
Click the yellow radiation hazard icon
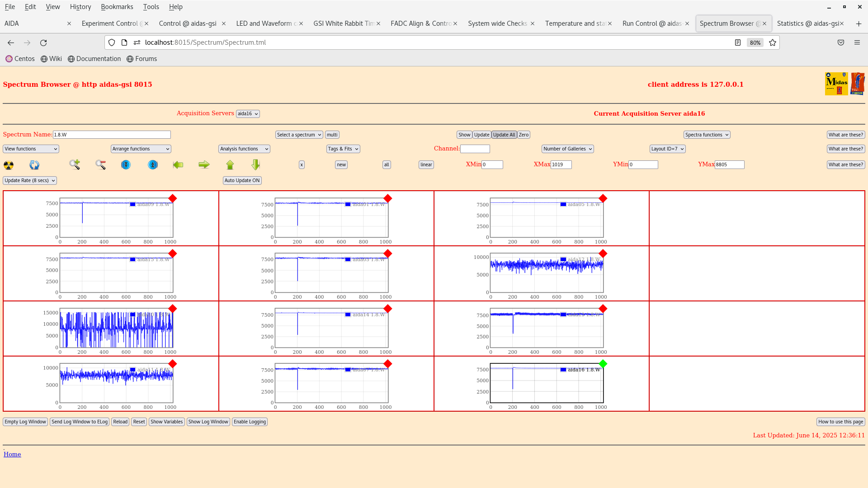(x=9, y=165)
